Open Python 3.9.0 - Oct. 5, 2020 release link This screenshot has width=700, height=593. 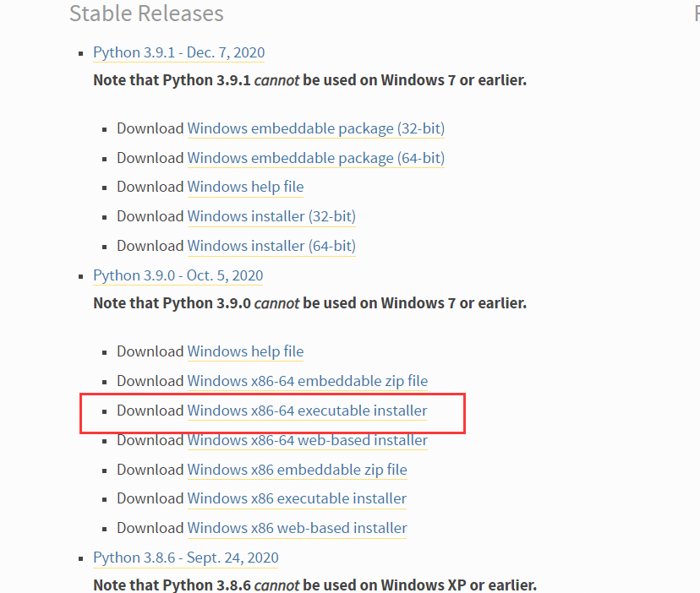pyautogui.click(x=178, y=275)
